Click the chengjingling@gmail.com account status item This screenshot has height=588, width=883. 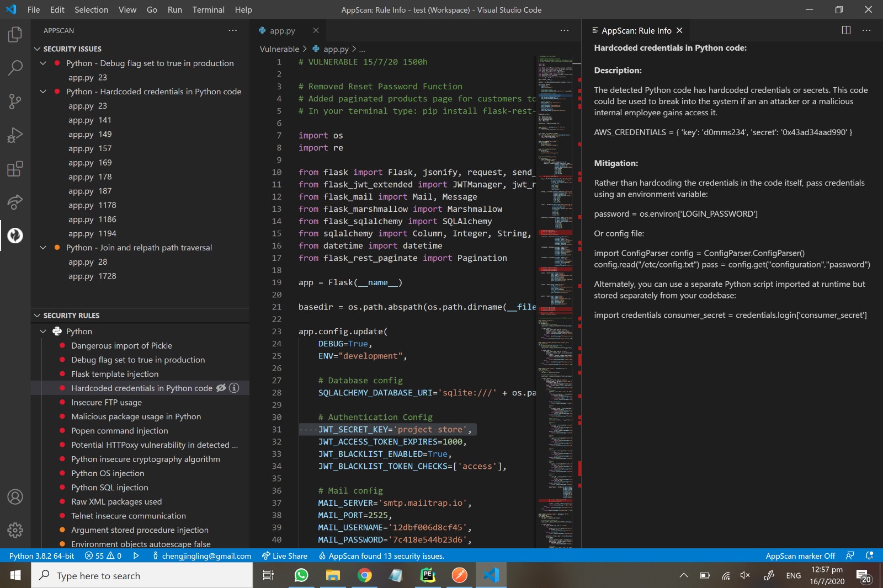click(202, 556)
